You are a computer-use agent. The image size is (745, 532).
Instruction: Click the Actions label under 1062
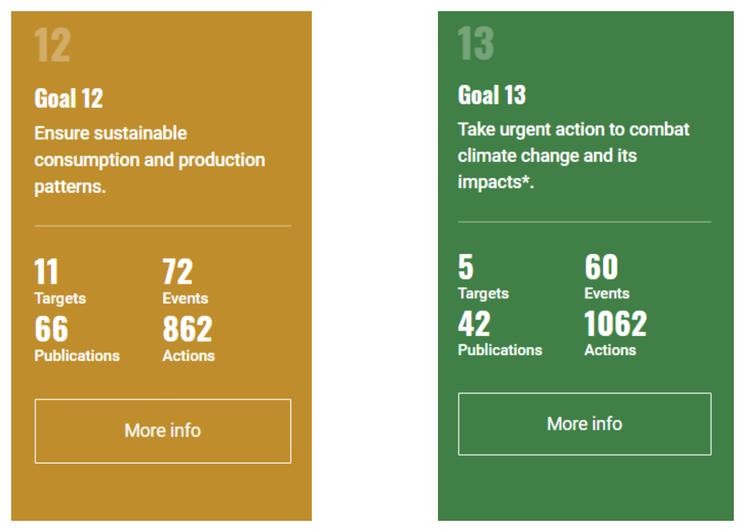click(x=610, y=350)
